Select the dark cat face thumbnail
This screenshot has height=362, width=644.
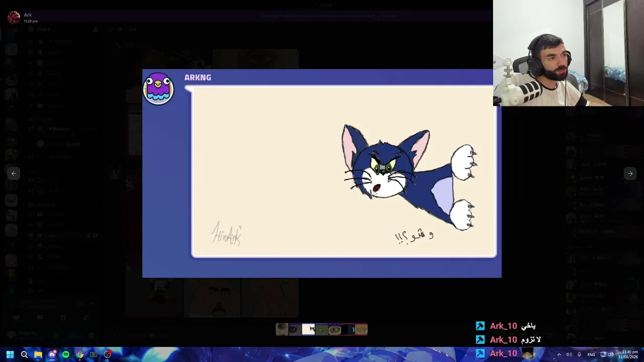pyautogui.click(x=295, y=329)
